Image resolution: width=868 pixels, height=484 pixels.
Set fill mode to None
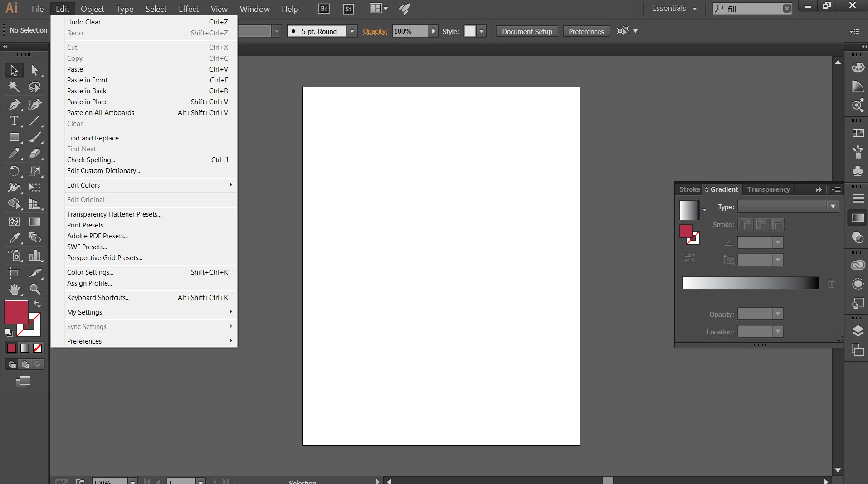point(38,348)
